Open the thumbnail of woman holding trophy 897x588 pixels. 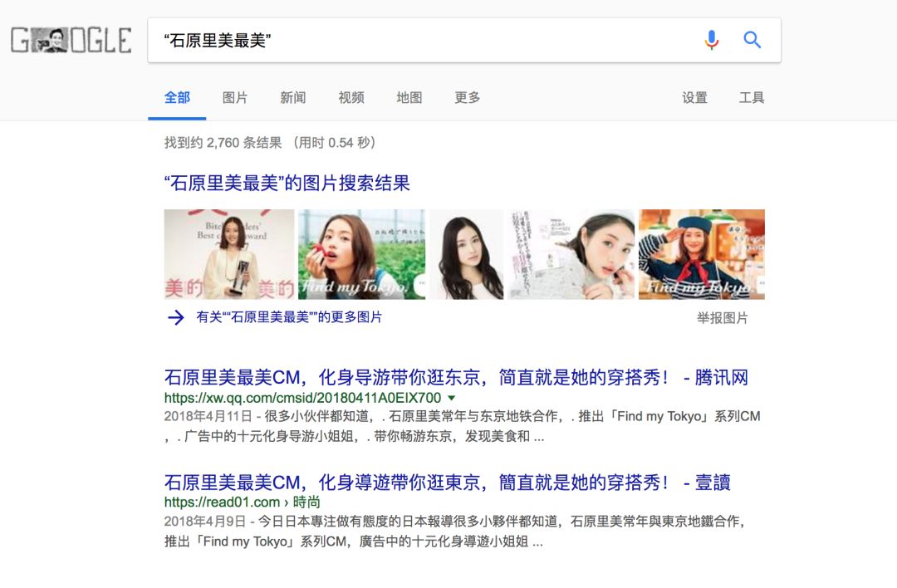pos(229,254)
